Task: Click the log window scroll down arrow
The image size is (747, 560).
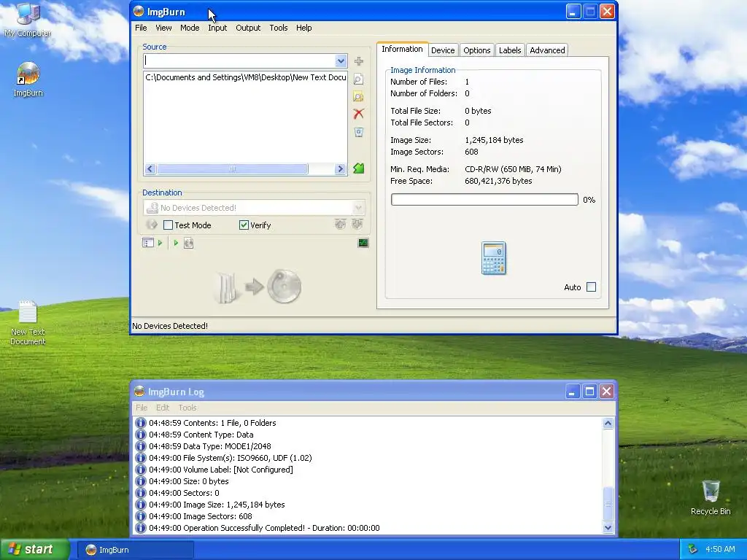Action: tap(608, 527)
